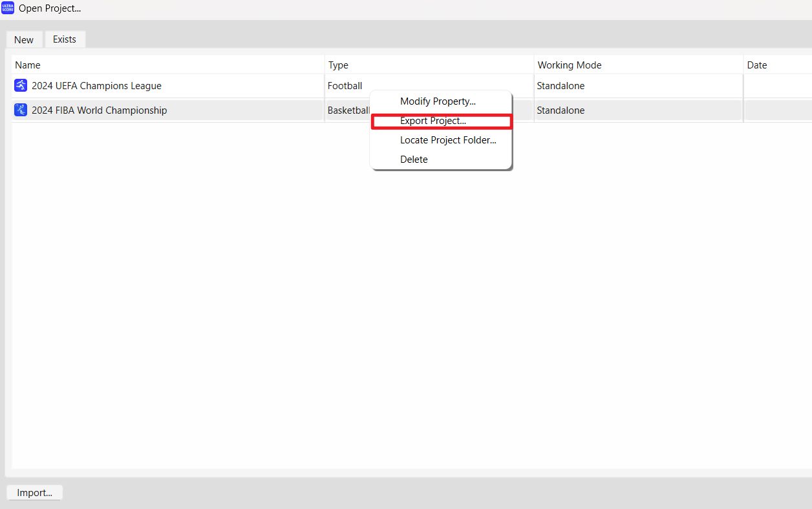Image resolution: width=812 pixels, height=509 pixels.
Task: Switch to the New tab
Action: [24, 39]
